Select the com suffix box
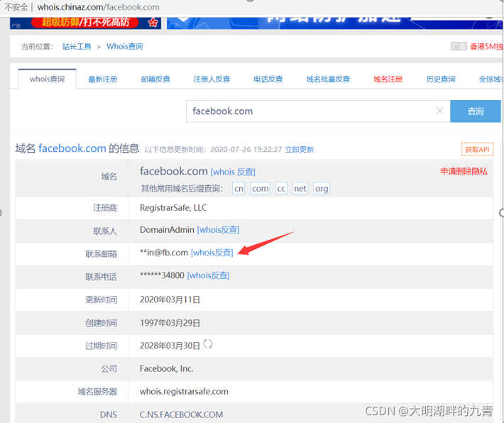The width and height of the screenshot is (504, 423). click(260, 188)
